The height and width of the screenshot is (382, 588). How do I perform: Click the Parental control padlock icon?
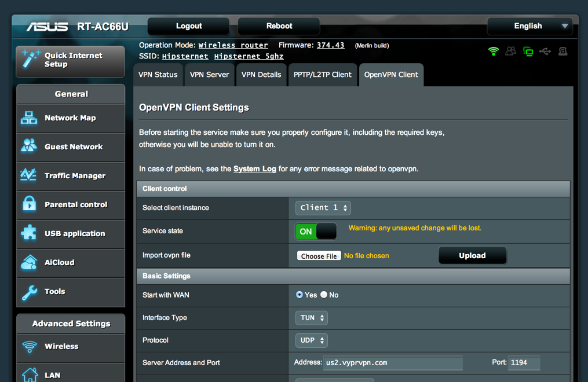(x=29, y=204)
